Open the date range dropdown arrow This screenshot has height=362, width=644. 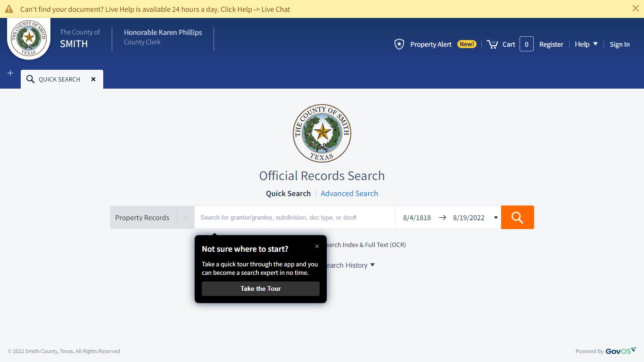click(495, 218)
